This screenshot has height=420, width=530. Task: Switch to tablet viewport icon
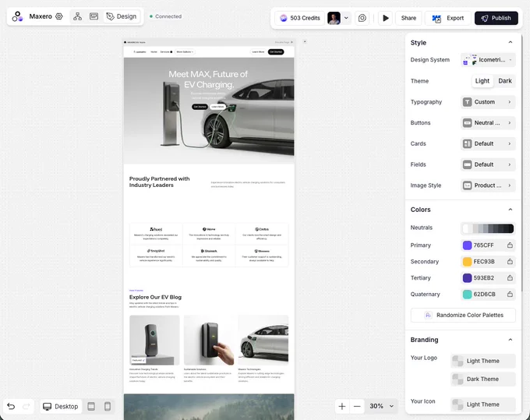pos(91,406)
